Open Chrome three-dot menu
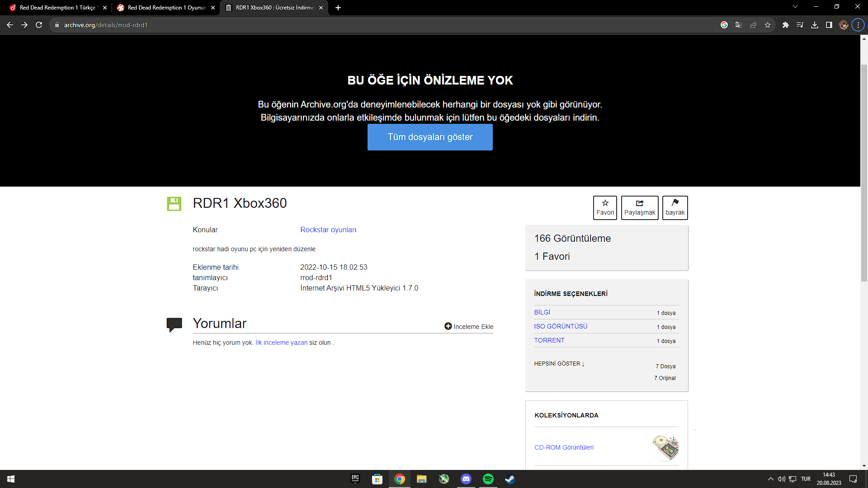 tap(858, 25)
